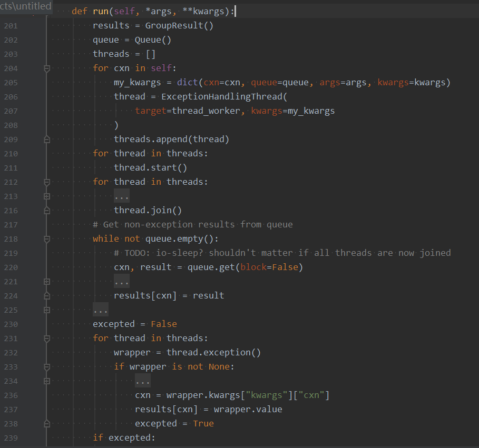Place cursor in the run method signature
The height and width of the screenshot is (448, 479).
[153, 11]
